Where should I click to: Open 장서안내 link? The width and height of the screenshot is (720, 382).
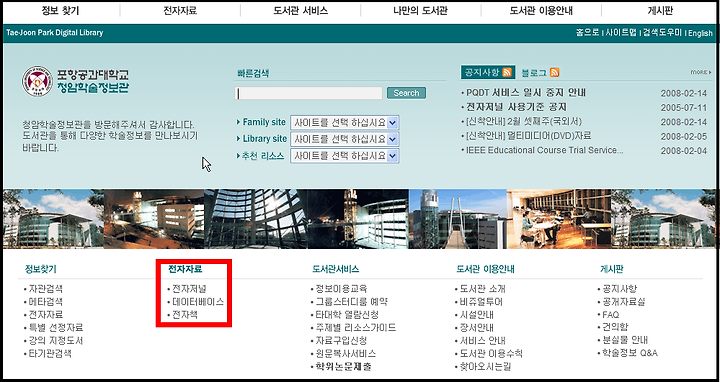(x=477, y=328)
